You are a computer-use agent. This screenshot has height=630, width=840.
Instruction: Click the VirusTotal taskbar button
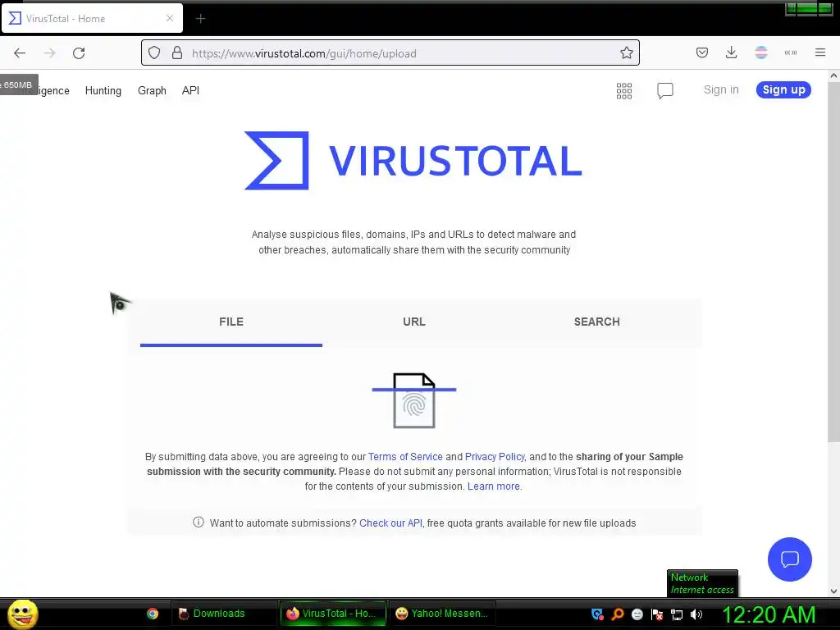click(333, 614)
